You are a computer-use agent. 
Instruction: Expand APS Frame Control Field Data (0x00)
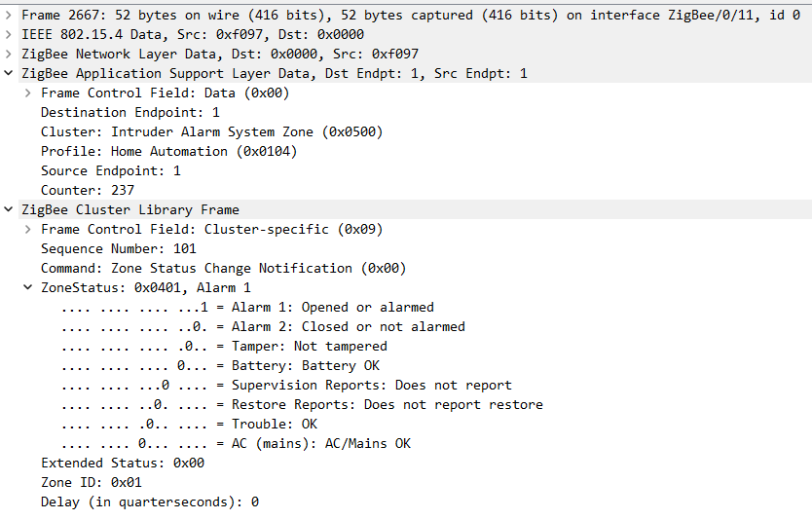coord(28,93)
